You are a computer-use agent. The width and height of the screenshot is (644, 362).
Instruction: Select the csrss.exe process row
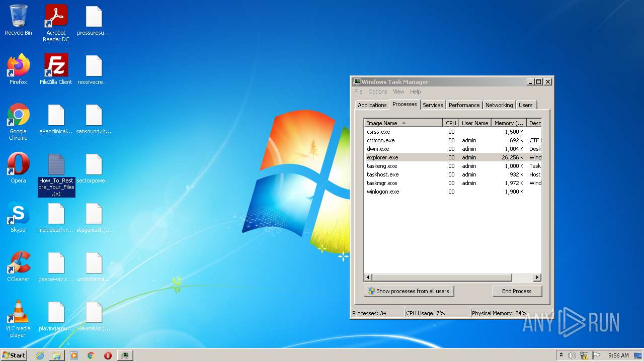pos(453,132)
